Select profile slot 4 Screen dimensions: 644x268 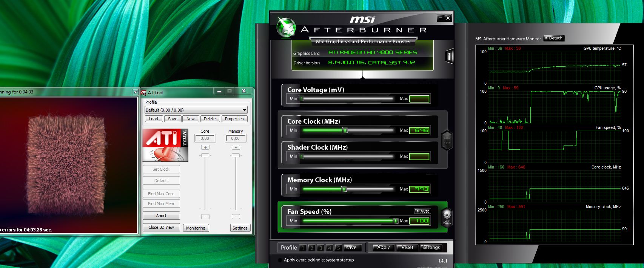click(329, 248)
